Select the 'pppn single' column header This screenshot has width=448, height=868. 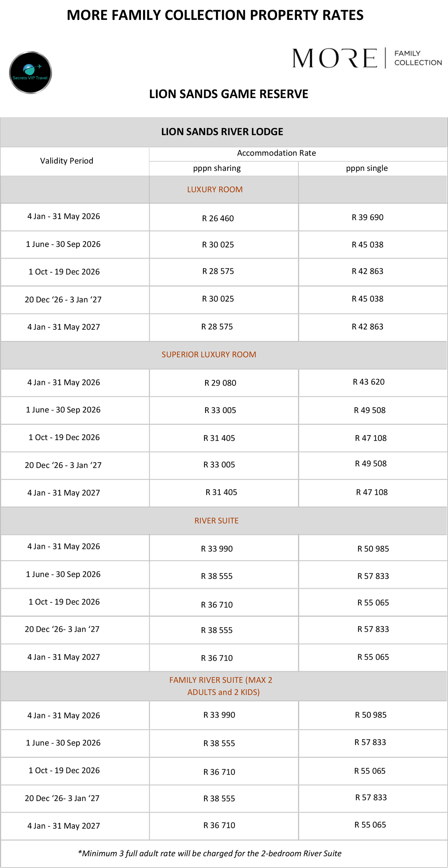(367, 168)
